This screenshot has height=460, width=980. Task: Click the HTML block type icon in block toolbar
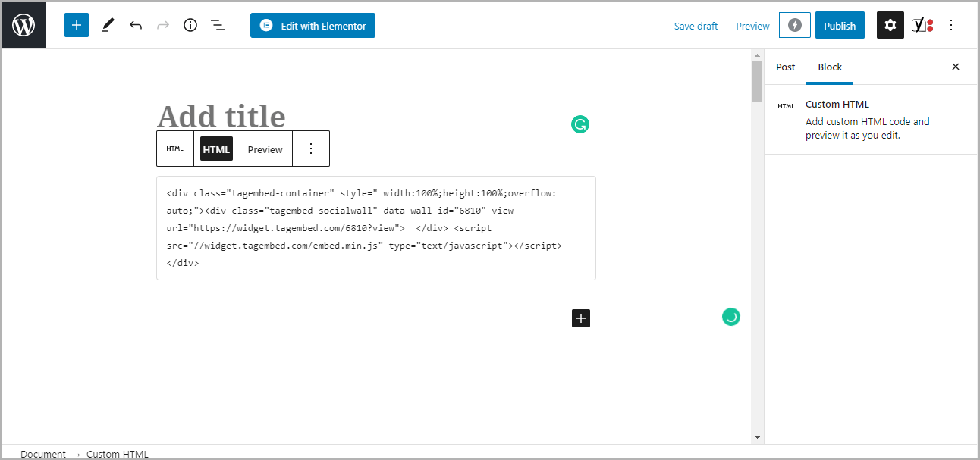pyautogui.click(x=175, y=149)
